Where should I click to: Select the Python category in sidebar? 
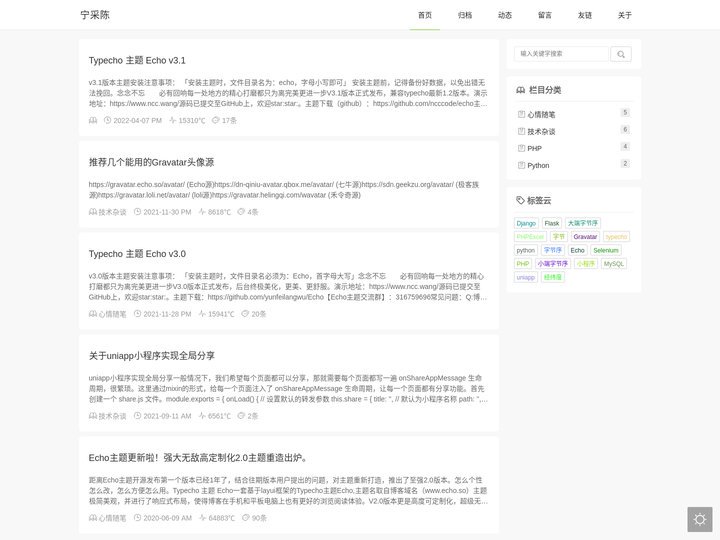click(x=538, y=165)
